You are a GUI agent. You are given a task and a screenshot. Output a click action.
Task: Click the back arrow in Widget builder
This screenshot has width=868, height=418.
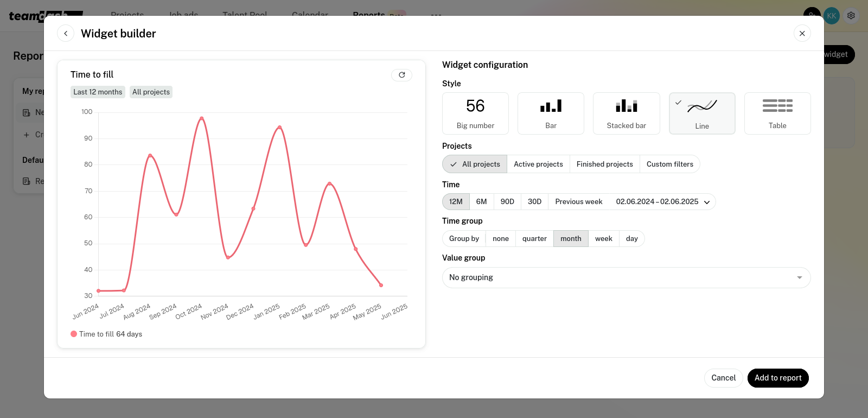point(66,33)
